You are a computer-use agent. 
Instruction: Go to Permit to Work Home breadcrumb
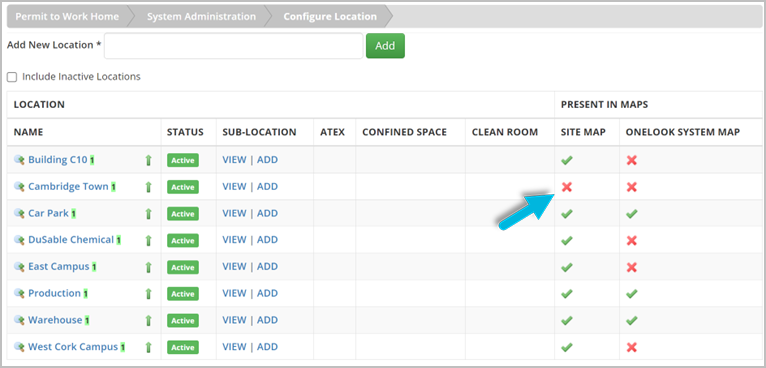pyautogui.click(x=67, y=17)
